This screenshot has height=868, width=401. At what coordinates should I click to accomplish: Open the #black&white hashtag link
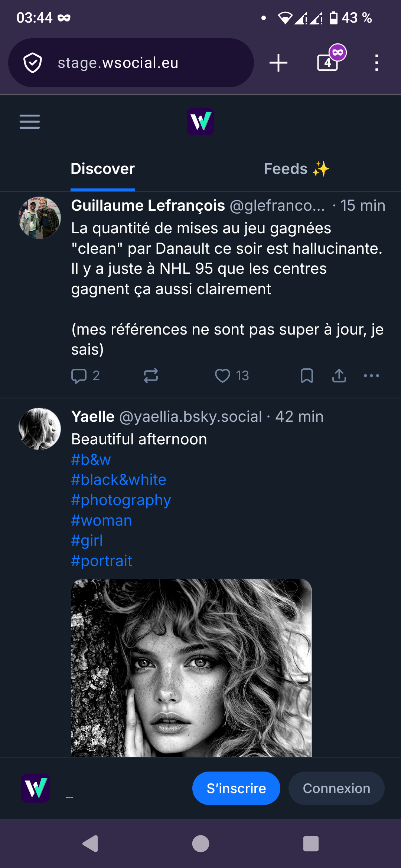point(119,480)
